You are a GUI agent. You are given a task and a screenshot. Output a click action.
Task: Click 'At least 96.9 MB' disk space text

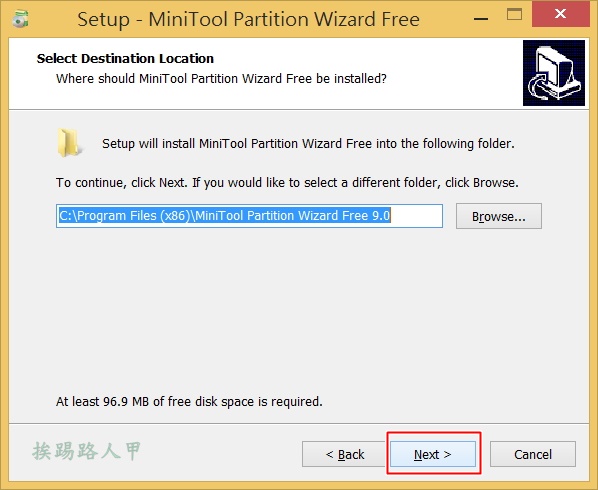pos(189,402)
